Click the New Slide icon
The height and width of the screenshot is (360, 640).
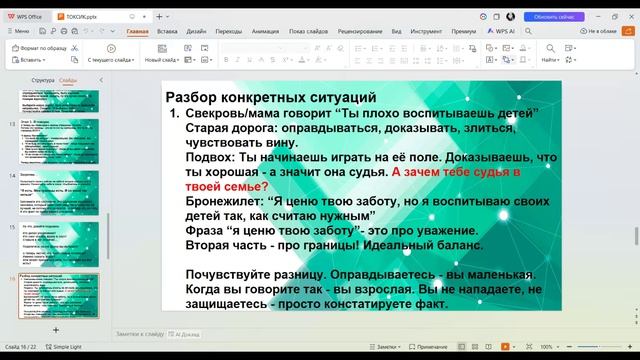tap(162, 49)
